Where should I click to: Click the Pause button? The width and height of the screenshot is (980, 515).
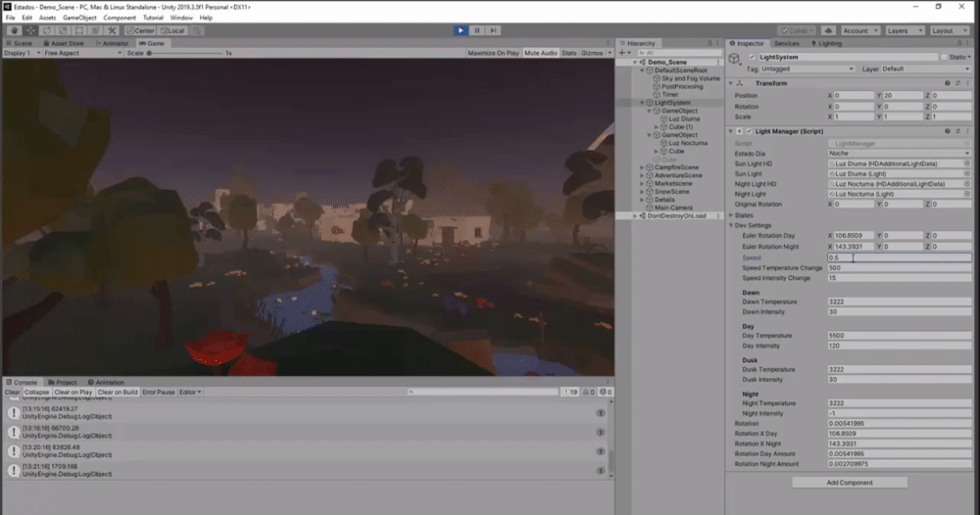point(477,30)
